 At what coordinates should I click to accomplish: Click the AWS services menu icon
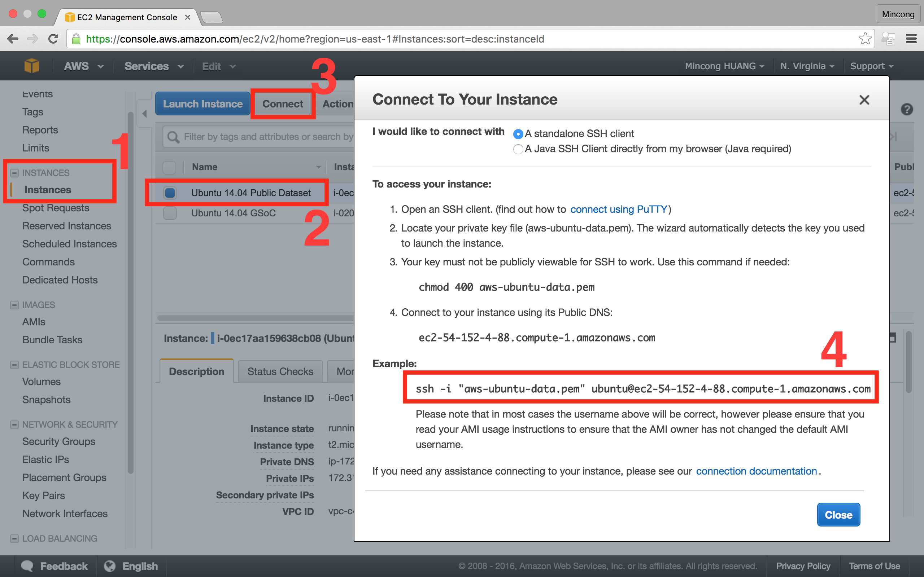[31, 66]
